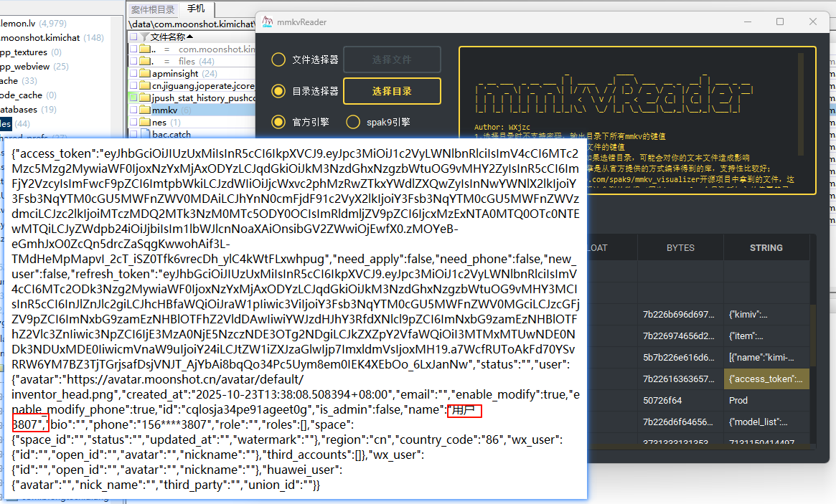
Task: Check the box for the nes folder
Action: coord(133,122)
